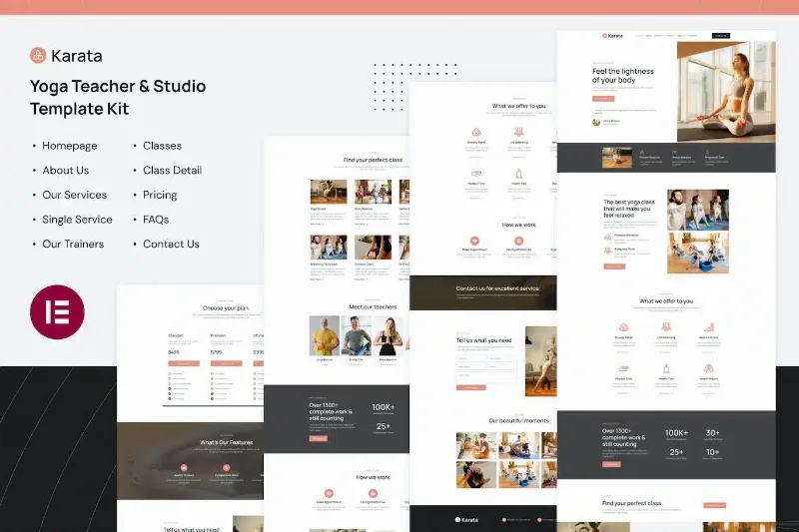This screenshot has width=799, height=532.
Task: Click the first photo under Our beautiful moments
Action: (x=476, y=445)
